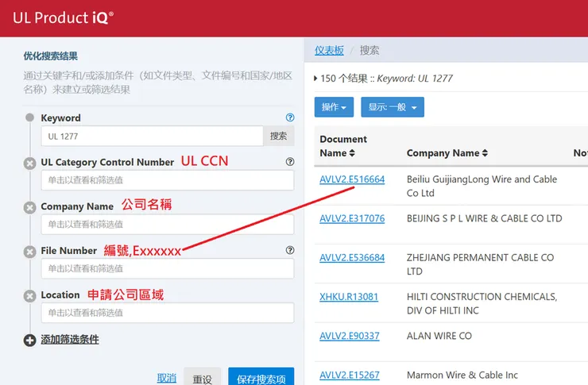The width and height of the screenshot is (588, 385).
Task: Click the 搜索 button beside keyword
Action: point(279,136)
